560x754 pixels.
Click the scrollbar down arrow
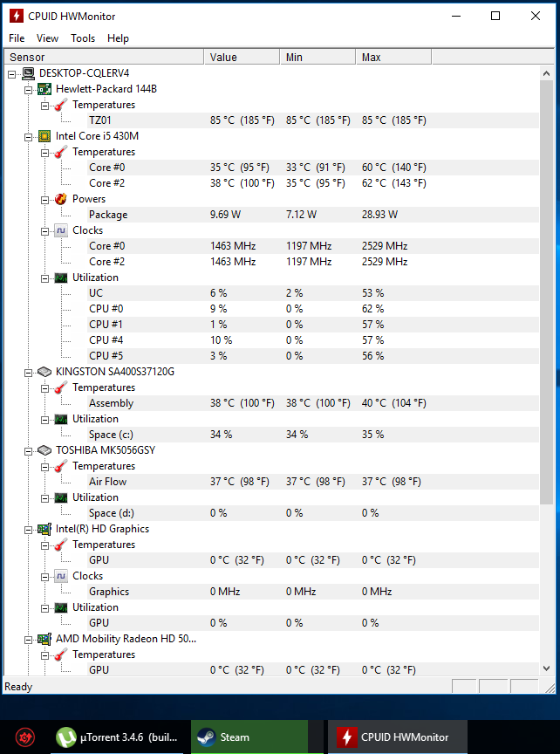tap(546, 668)
